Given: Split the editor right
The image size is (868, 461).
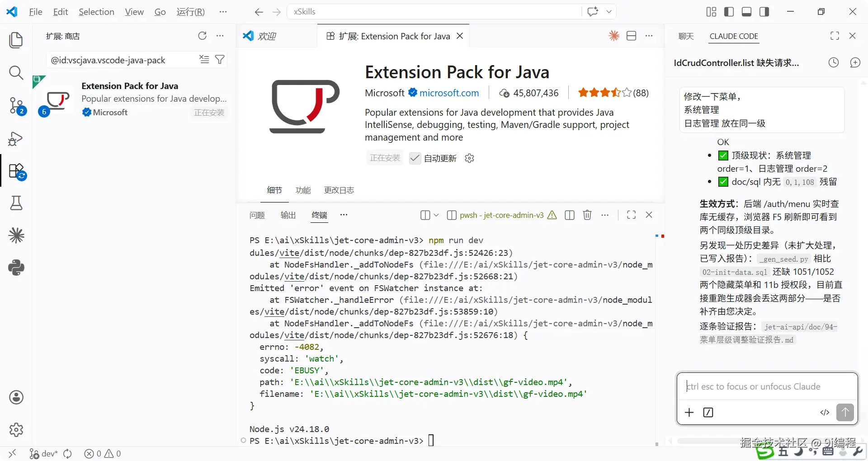Looking at the screenshot, I should [632, 36].
